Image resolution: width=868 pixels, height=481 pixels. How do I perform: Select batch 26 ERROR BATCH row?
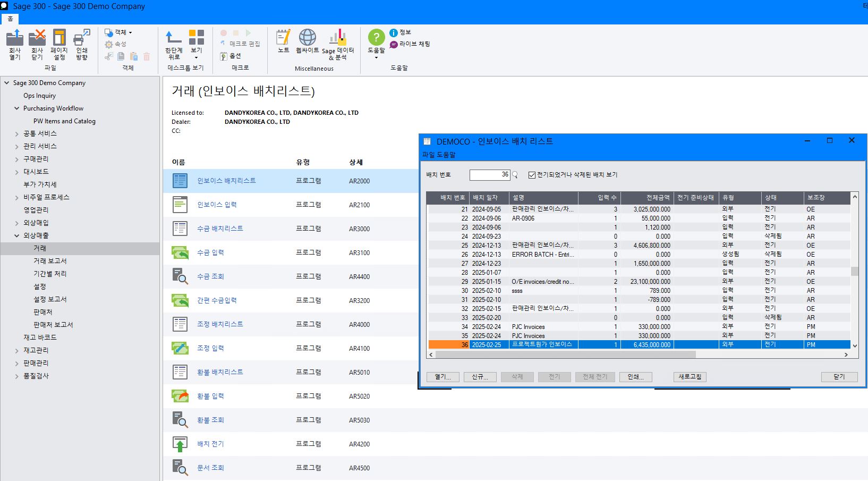pyautogui.click(x=639, y=254)
